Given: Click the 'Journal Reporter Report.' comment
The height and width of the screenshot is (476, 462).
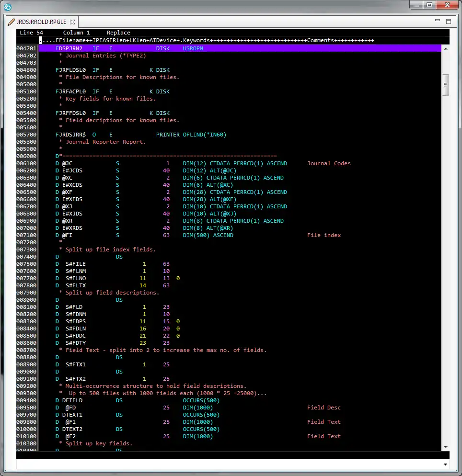Looking at the screenshot, I should click(106, 142).
